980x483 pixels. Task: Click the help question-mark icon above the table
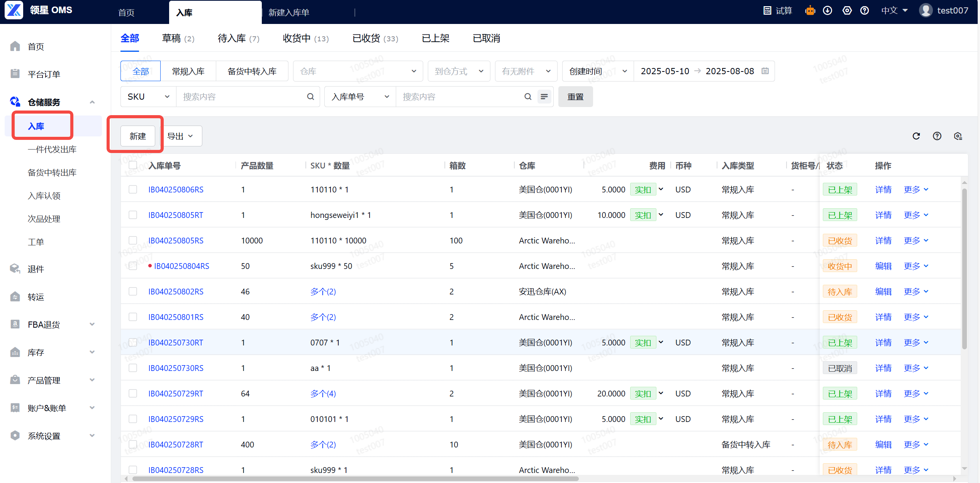(937, 136)
